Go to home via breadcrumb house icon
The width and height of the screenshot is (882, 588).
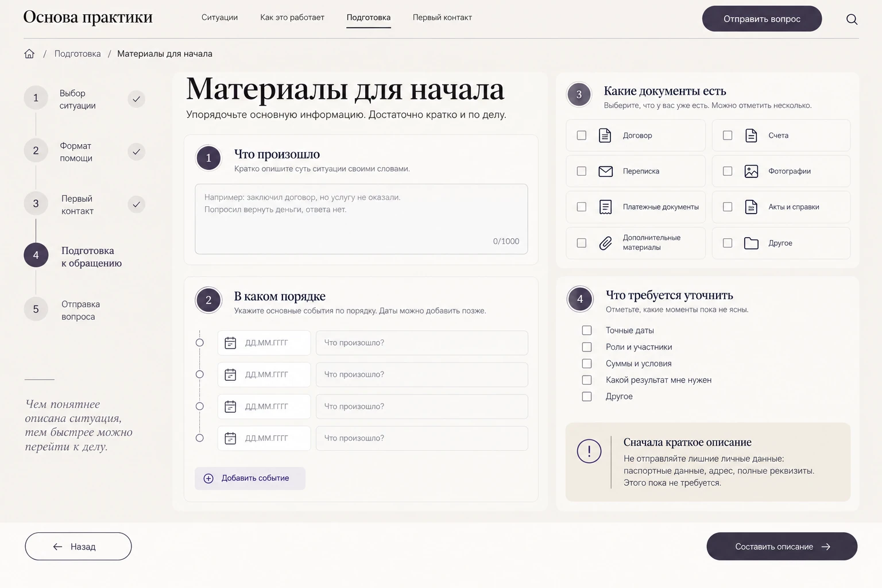pyautogui.click(x=29, y=53)
